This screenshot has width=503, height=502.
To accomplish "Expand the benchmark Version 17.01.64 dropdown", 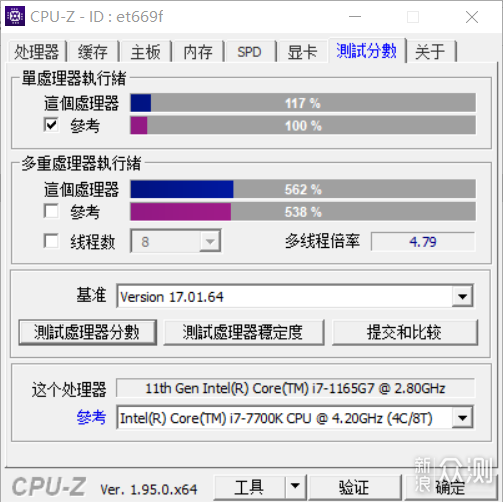I will coord(462,296).
